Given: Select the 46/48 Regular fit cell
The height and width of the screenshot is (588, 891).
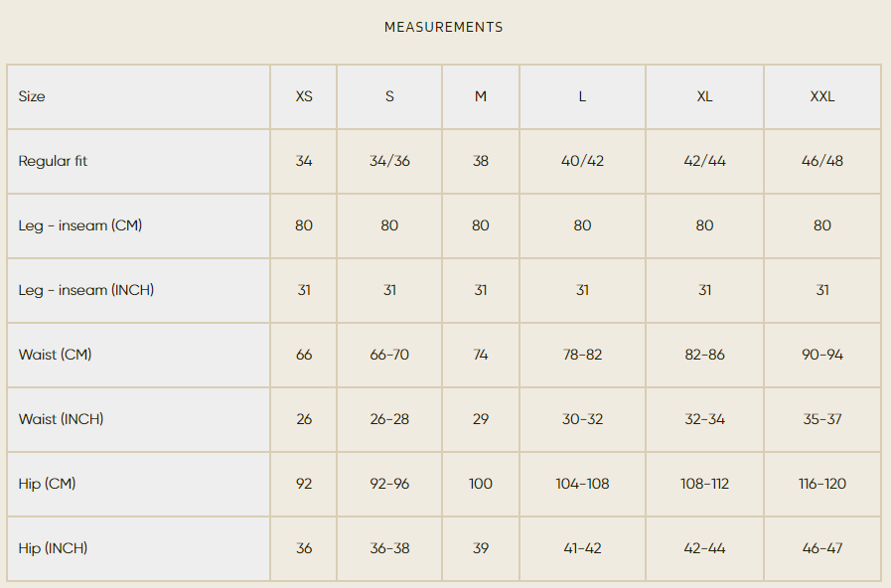Looking at the screenshot, I should coord(822,161).
